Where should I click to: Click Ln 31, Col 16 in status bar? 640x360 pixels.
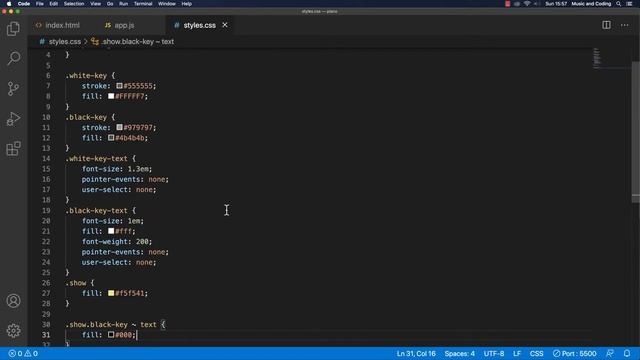(416, 353)
